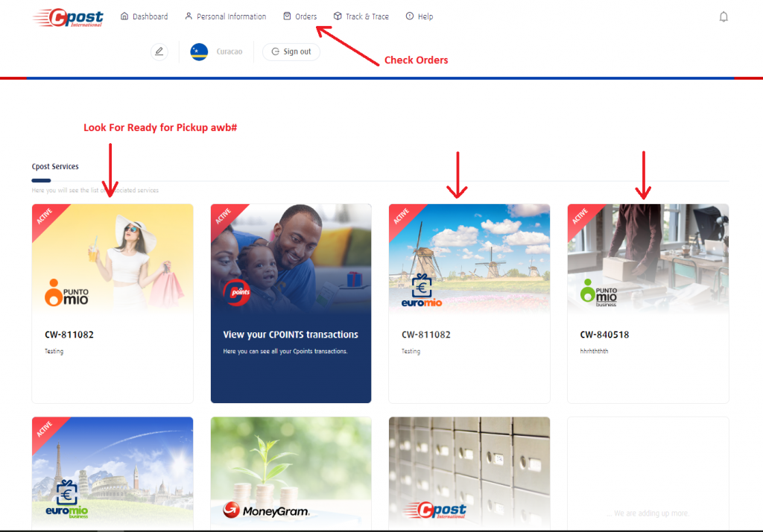Click the red Cpoints logo badge
The width and height of the screenshot is (763, 532).
(237, 293)
